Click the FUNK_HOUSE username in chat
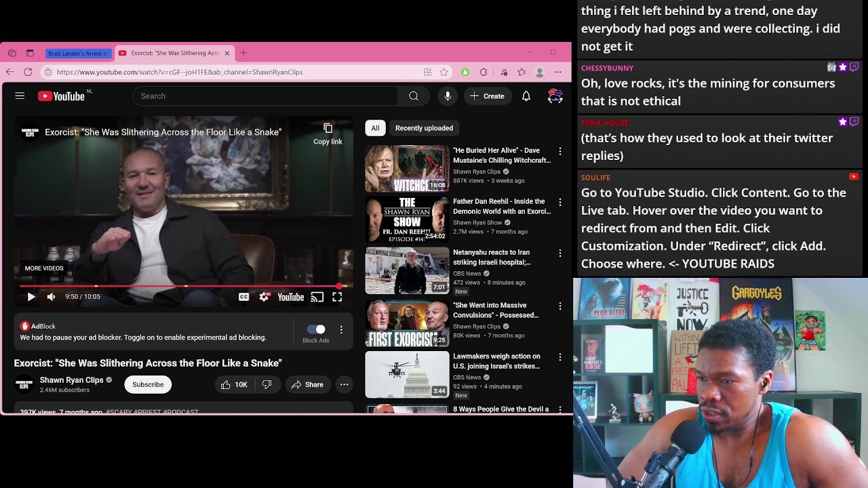 click(605, 123)
